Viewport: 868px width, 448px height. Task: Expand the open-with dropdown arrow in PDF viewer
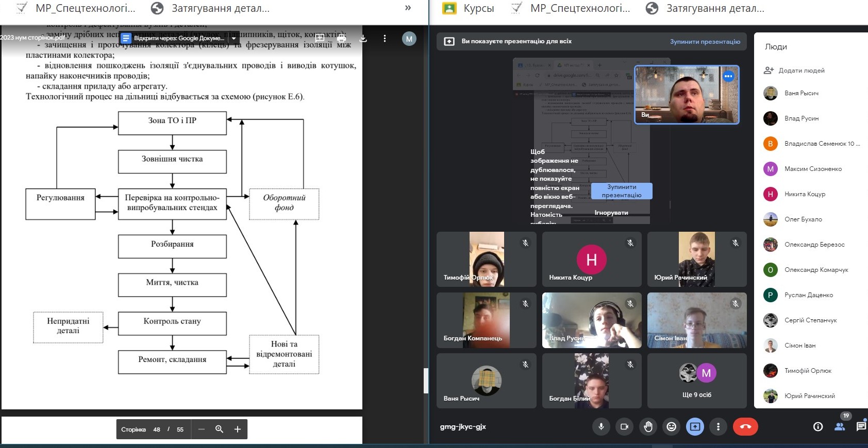pyautogui.click(x=233, y=38)
